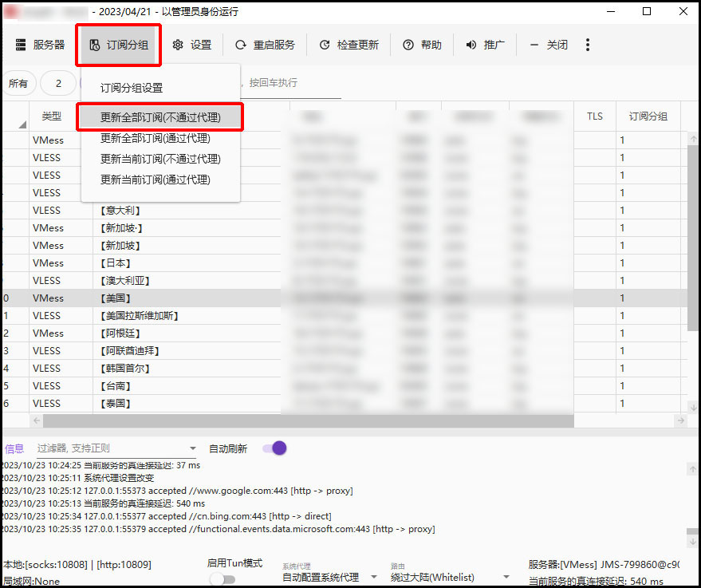Sort by the 类型 column header
This screenshot has height=588, width=701.
52,116
